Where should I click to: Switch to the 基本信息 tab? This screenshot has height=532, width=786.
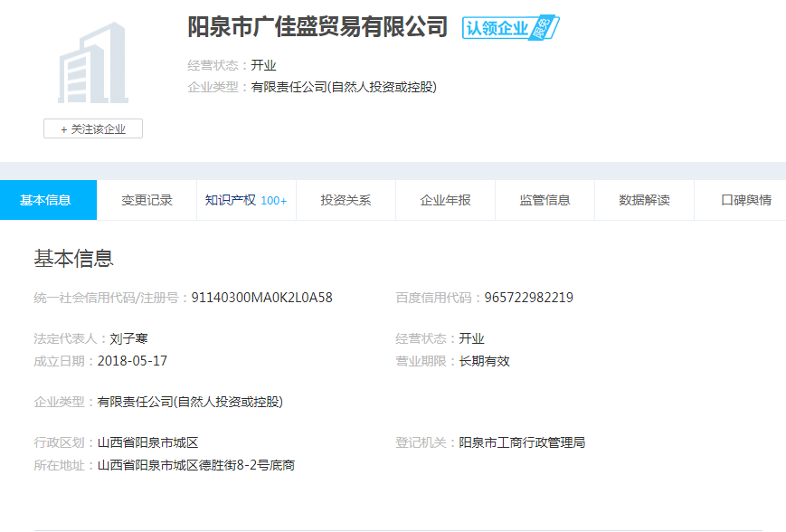46,200
